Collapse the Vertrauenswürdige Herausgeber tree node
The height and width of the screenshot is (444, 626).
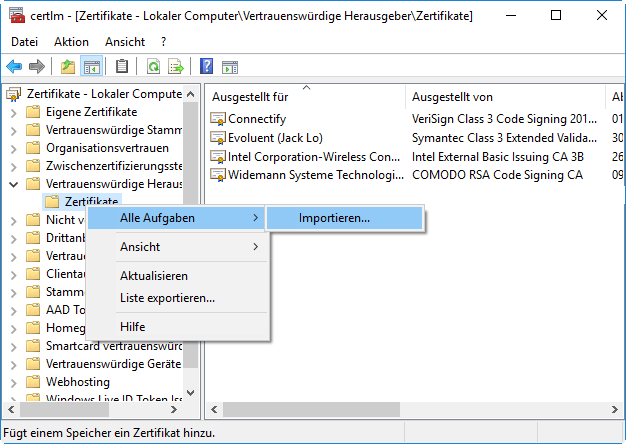13,184
